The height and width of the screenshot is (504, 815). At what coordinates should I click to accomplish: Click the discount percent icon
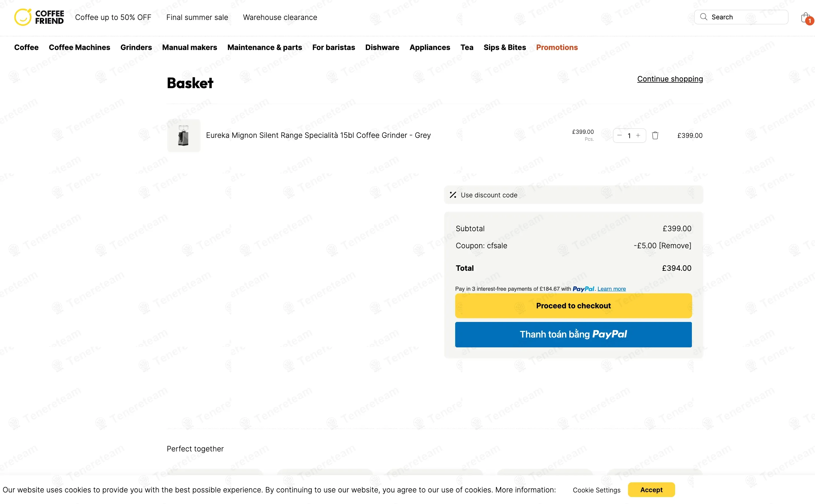(453, 195)
